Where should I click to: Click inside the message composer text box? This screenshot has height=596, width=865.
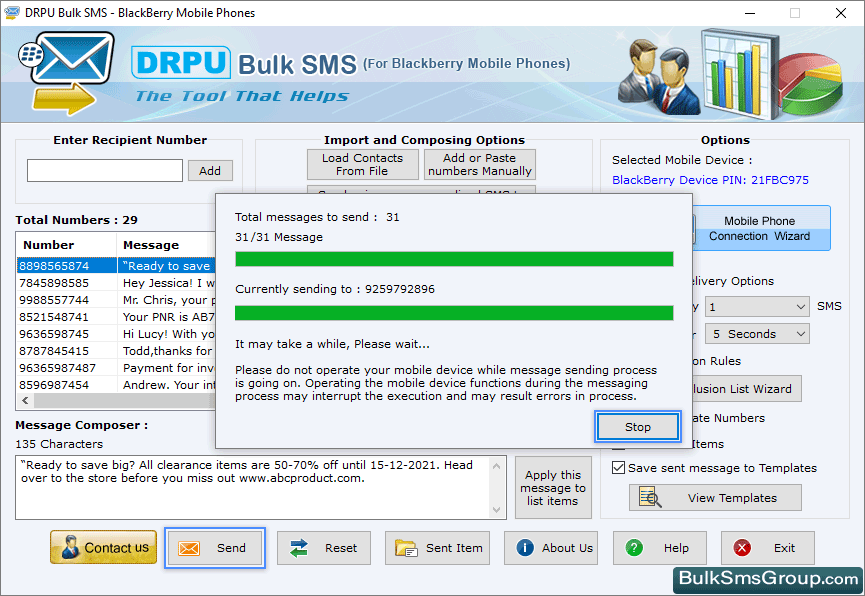click(253, 487)
